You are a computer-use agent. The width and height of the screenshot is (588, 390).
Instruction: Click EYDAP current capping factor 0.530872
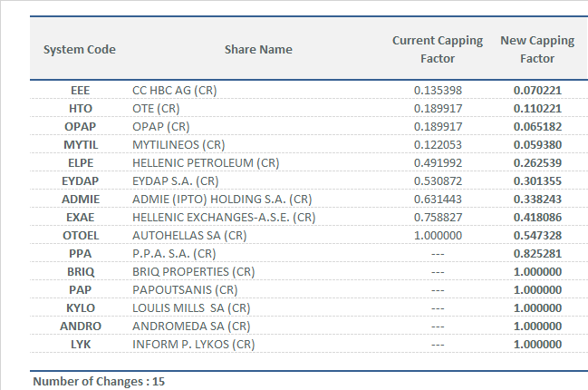438,181
